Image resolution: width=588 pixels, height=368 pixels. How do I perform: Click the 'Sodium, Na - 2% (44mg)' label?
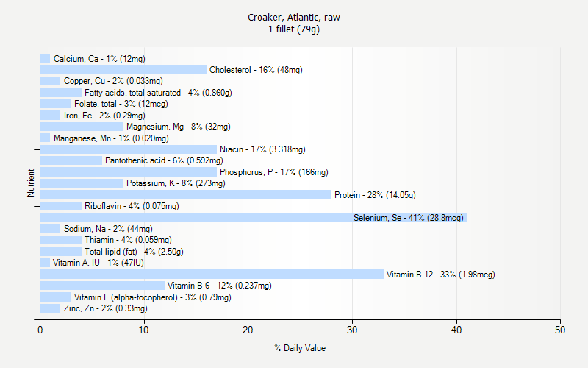[108, 229]
